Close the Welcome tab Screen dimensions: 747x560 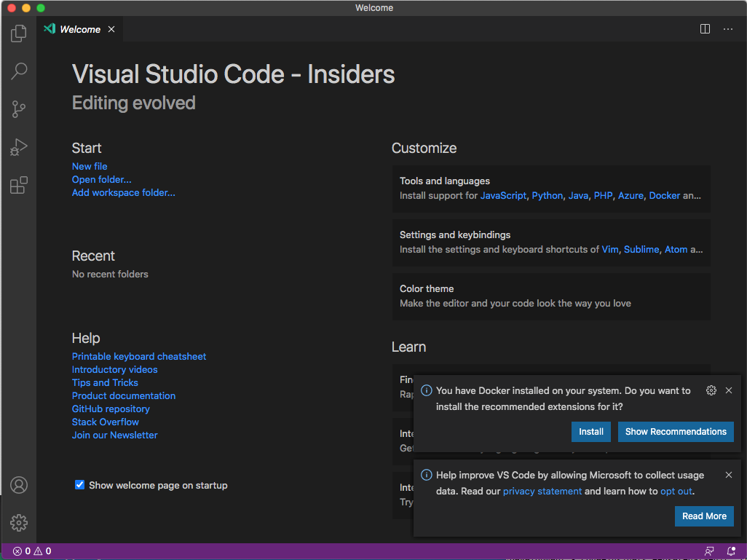(111, 29)
